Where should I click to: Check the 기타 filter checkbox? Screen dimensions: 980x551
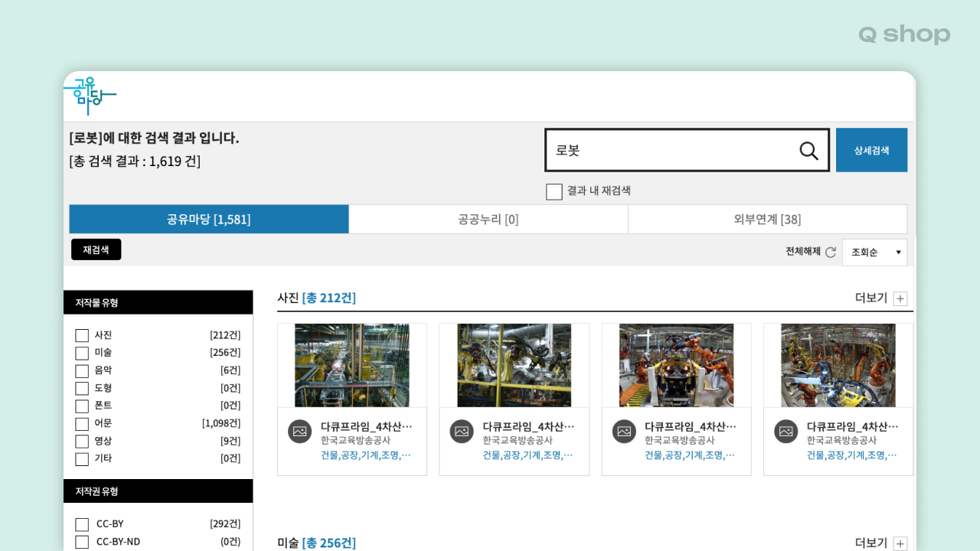pos(82,458)
